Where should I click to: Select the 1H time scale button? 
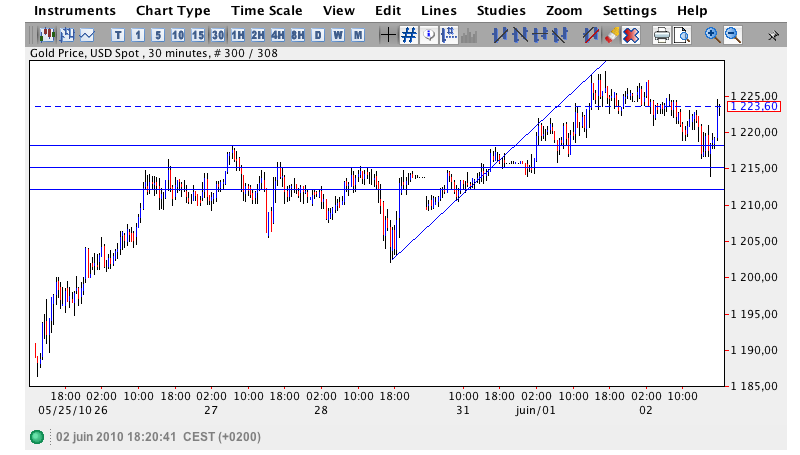pos(238,35)
